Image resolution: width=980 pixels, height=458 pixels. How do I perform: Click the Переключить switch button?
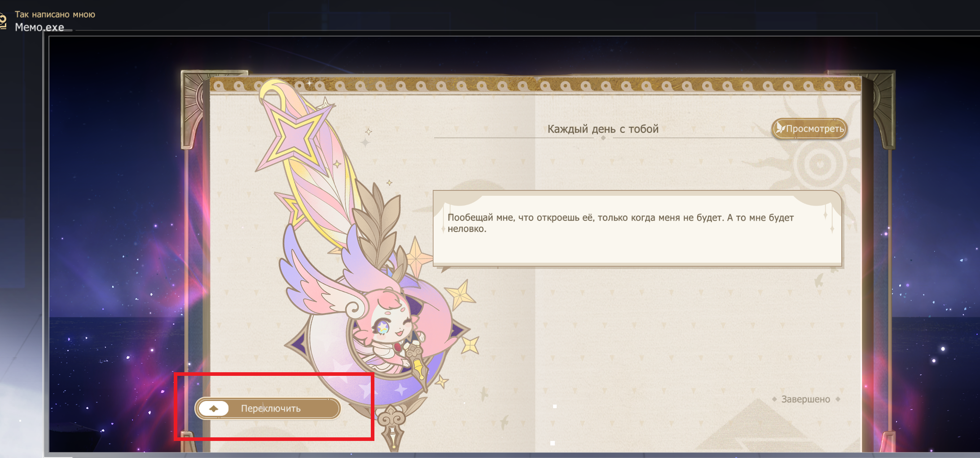268,409
